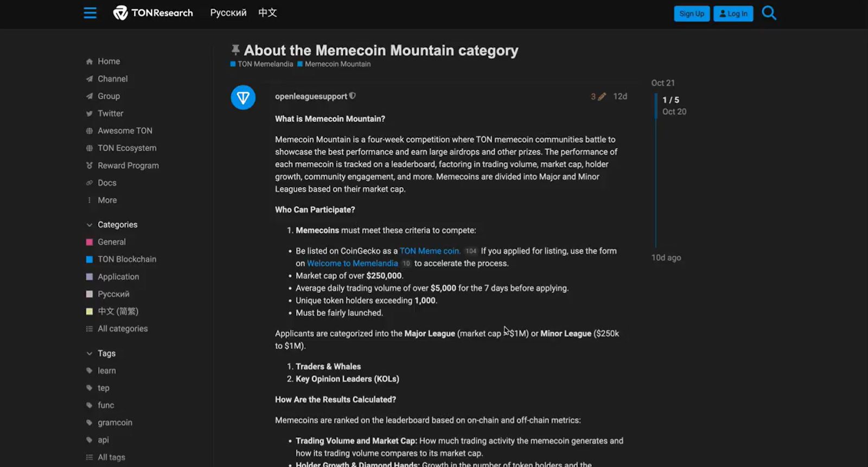Open search with the magnifier icon

coord(769,12)
